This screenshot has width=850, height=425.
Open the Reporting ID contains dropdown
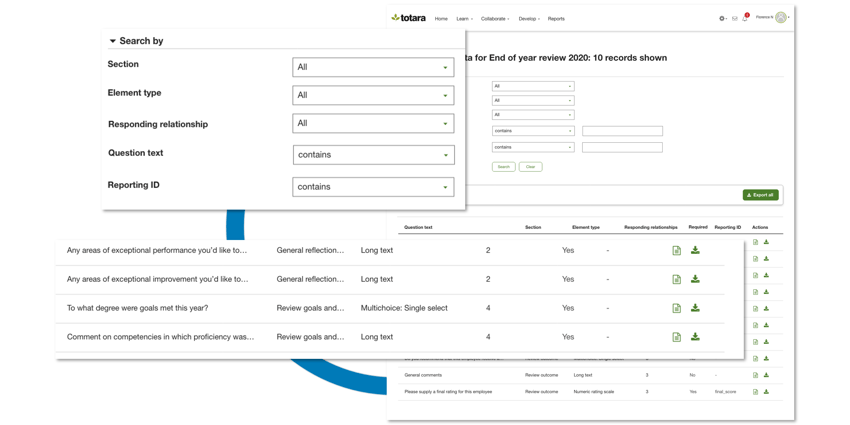coord(373,186)
